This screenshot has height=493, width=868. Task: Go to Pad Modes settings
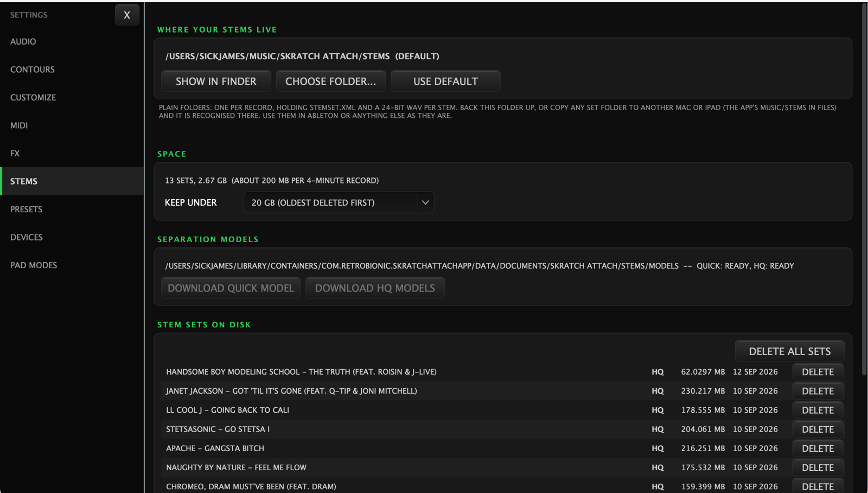click(x=72, y=266)
